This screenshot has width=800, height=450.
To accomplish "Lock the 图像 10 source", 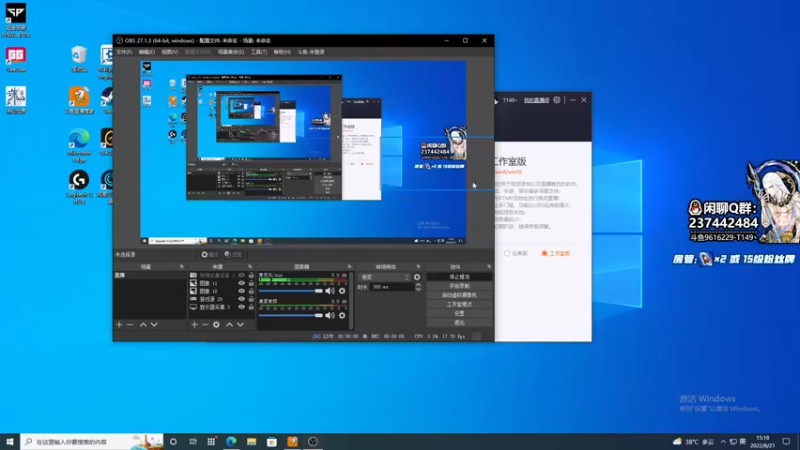I will click(251, 291).
